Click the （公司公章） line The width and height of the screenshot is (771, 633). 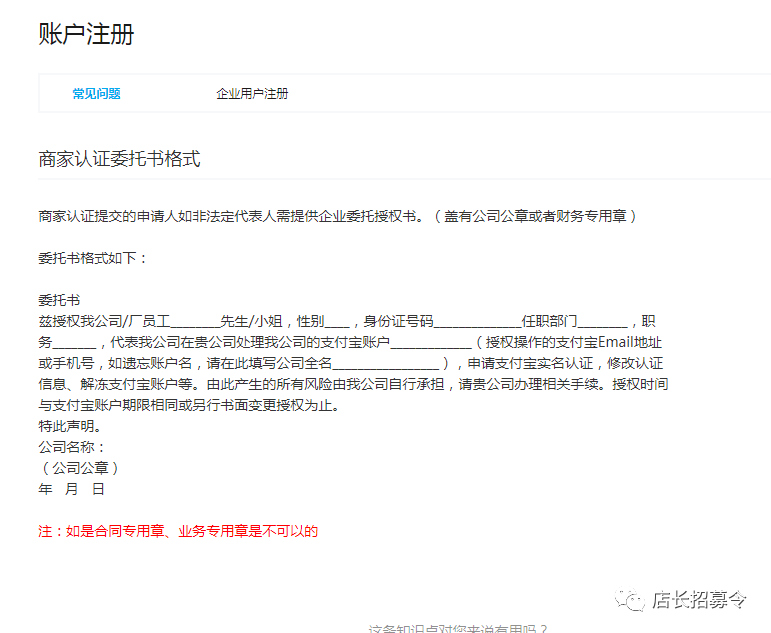[79, 468]
